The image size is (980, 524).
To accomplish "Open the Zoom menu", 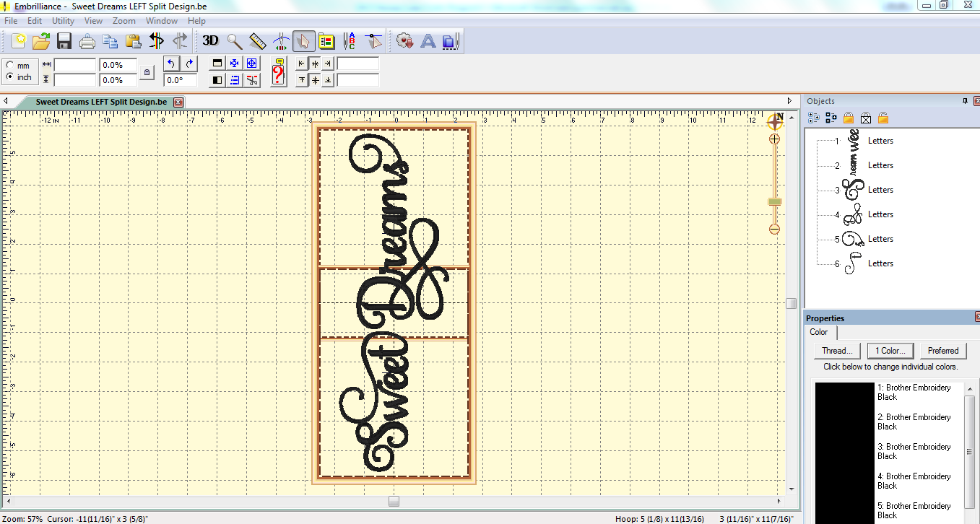I will 124,21.
